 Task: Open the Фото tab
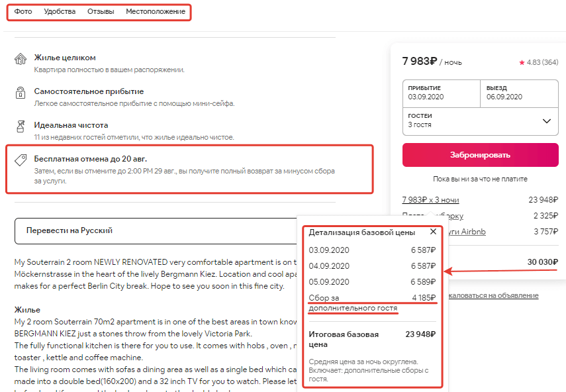click(23, 12)
